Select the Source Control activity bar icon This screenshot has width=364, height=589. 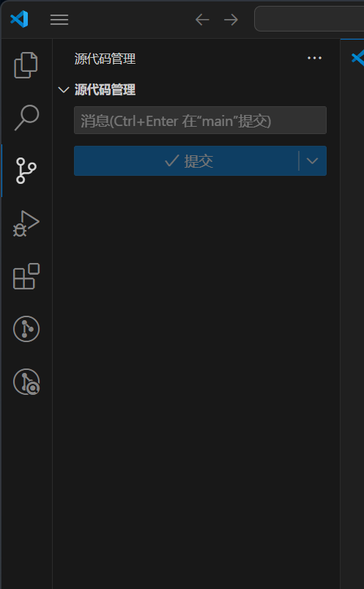tap(26, 171)
